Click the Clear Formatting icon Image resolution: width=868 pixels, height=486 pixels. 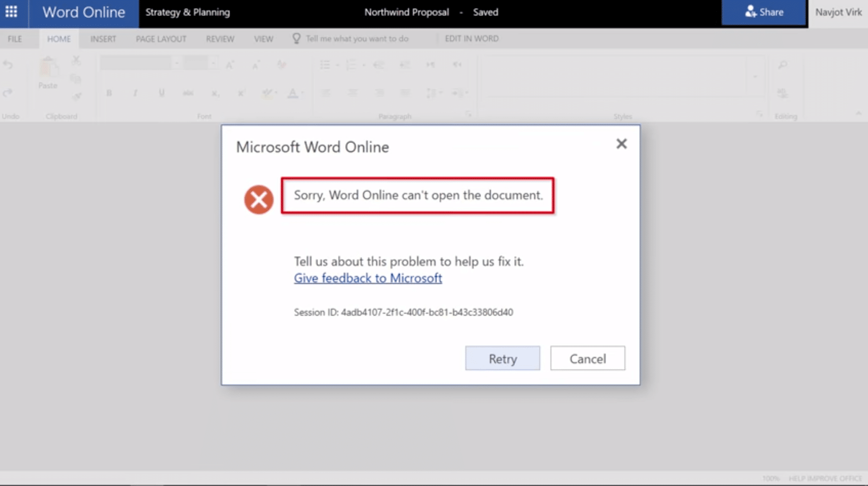pos(282,65)
